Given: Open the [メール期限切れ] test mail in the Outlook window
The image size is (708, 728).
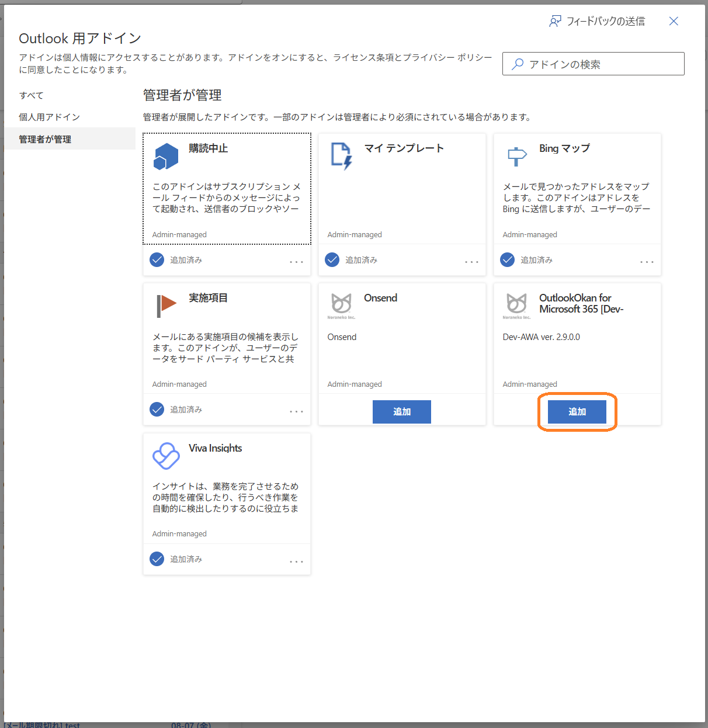Looking at the screenshot, I should point(41,725).
